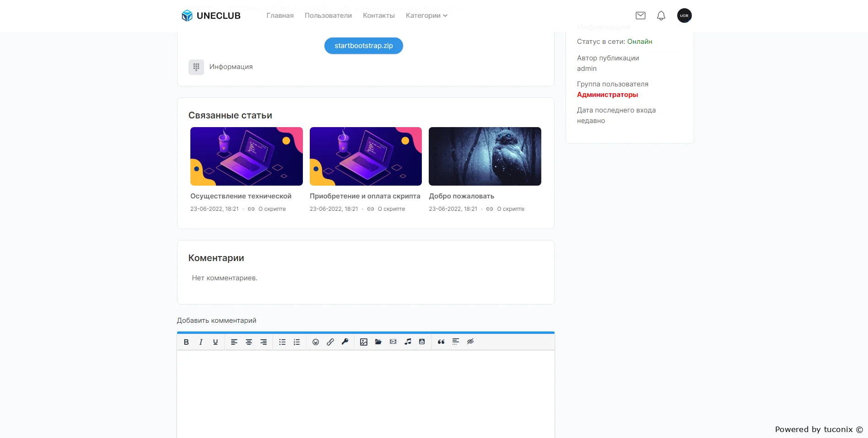Open the emoji smiley picker
This screenshot has width=868, height=438.
pyautogui.click(x=316, y=342)
